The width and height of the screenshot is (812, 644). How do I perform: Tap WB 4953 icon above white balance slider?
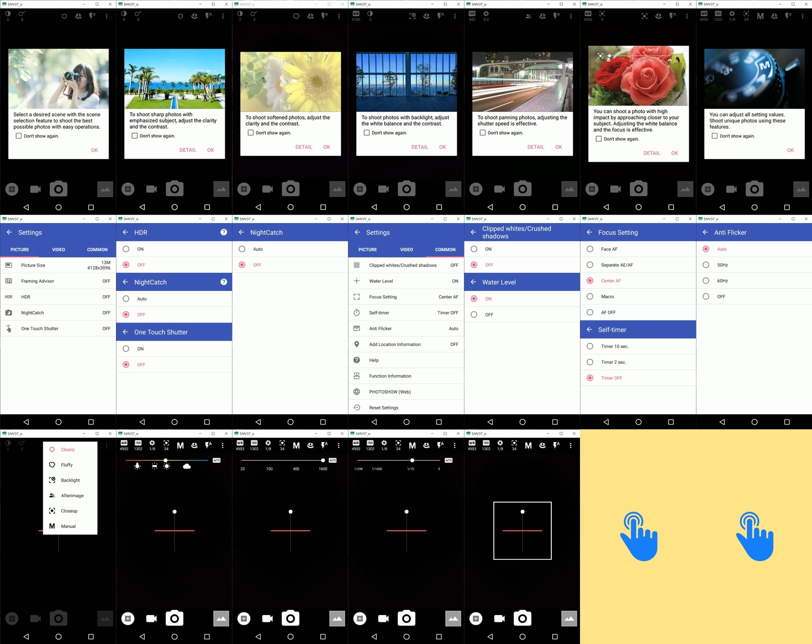tap(124, 445)
